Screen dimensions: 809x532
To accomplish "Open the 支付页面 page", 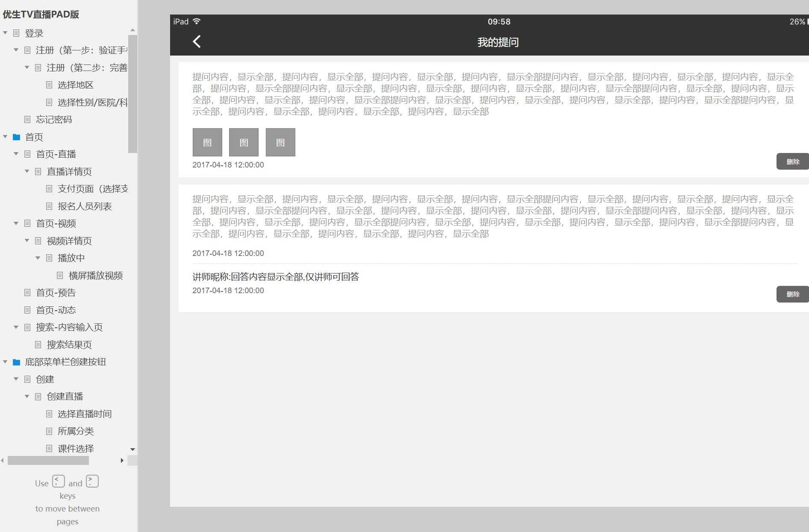I will pos(93,188).
